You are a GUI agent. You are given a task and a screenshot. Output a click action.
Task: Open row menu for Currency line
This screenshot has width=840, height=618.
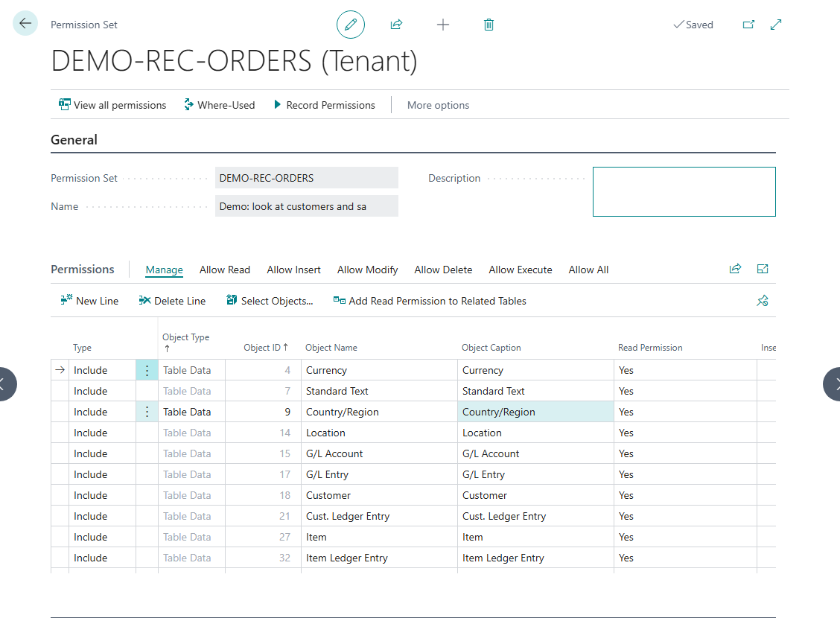[147, 370]
